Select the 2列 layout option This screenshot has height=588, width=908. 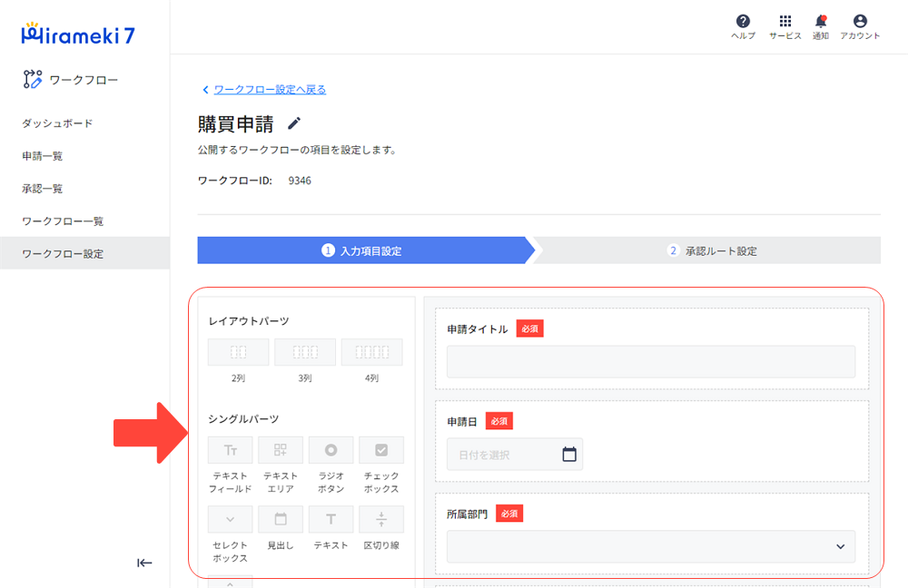(x=238, y=351)
